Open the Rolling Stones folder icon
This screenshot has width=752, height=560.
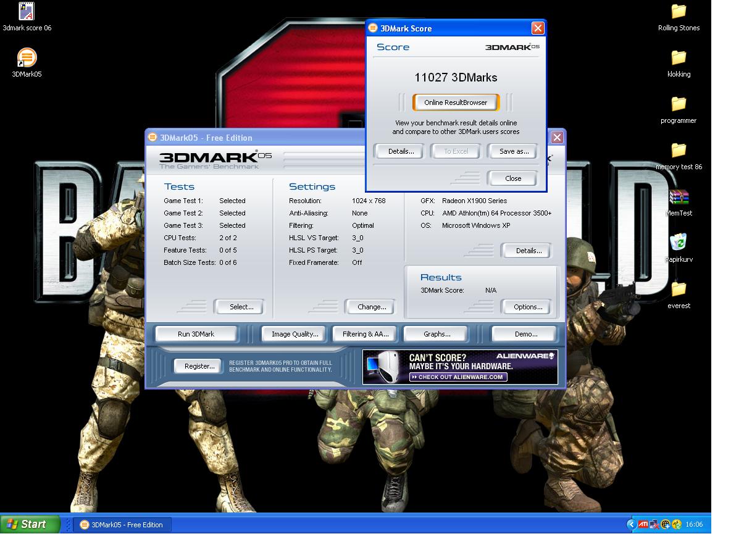[679, 11]
